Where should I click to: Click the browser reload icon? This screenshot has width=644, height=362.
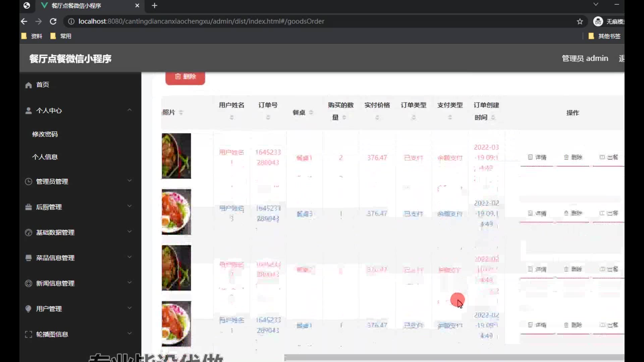(x=53, y=21)
